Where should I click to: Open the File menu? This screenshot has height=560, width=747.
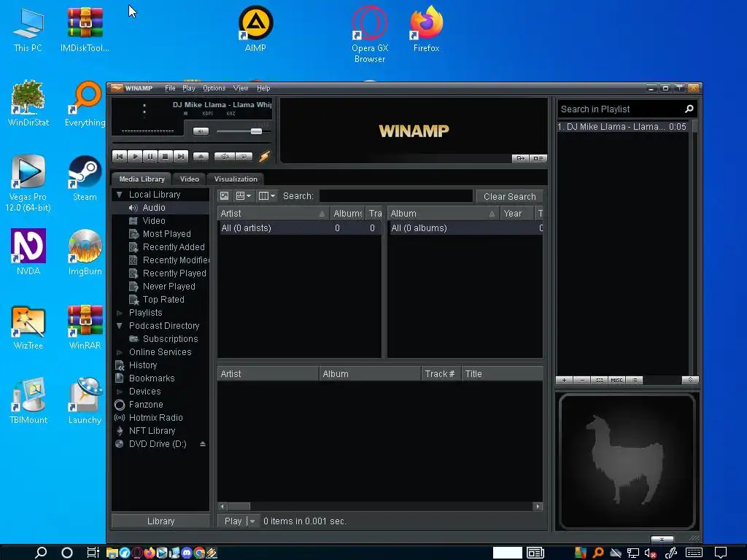point(170,88)
